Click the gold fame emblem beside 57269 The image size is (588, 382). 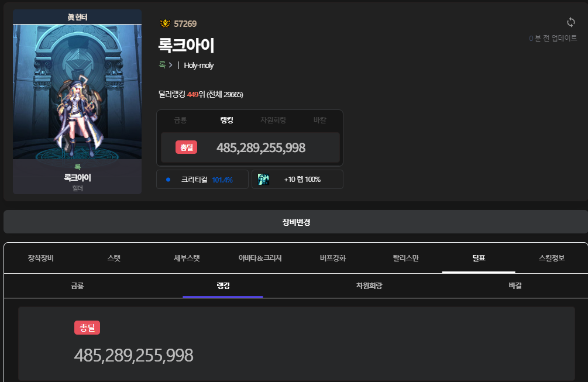coord(165,24)
